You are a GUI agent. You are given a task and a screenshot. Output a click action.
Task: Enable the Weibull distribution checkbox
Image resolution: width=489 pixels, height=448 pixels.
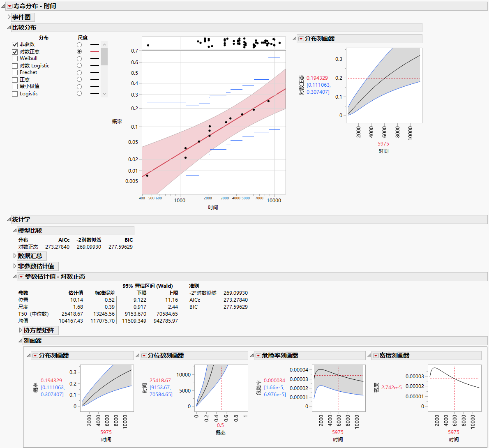tap(15, 58)
